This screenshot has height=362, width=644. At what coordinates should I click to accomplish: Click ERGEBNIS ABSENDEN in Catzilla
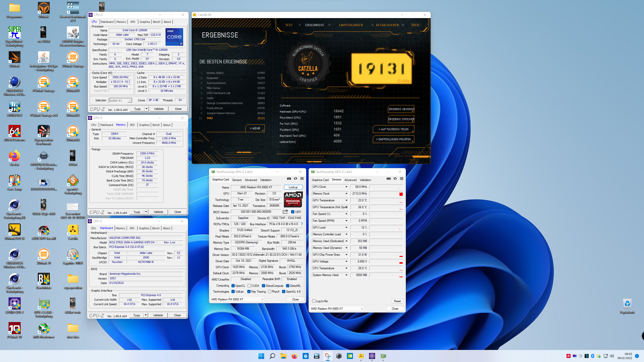click(401, 109)
